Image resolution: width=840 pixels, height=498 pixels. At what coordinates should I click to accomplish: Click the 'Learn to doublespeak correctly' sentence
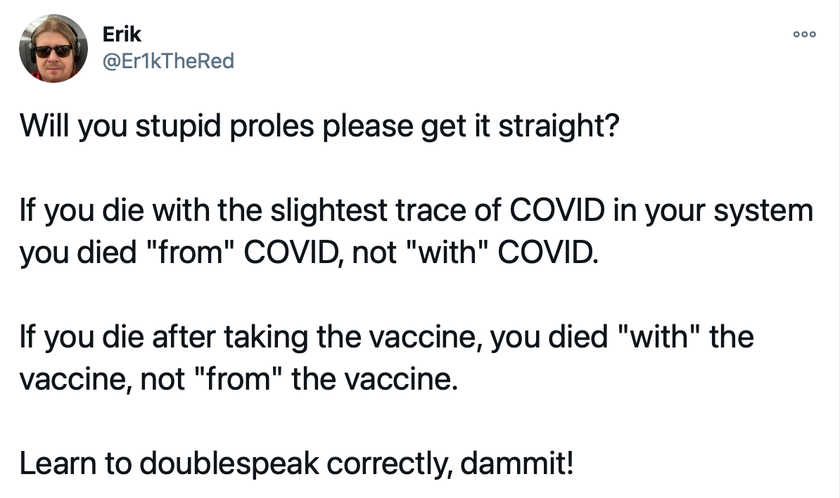296,463
